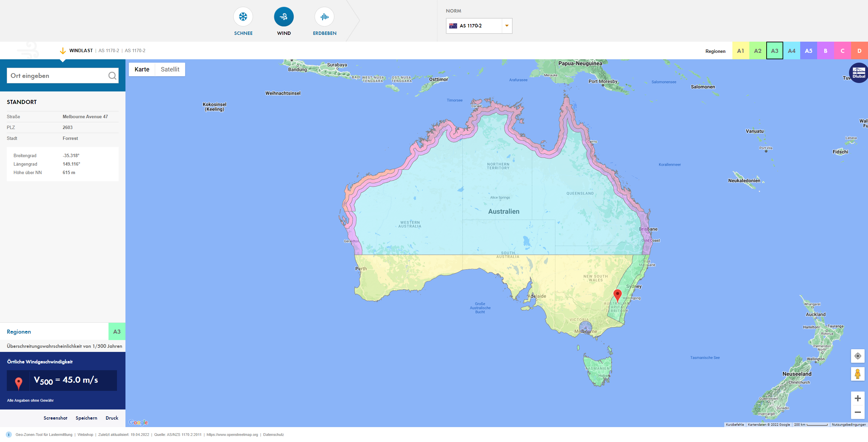Open the ERDBEBEN earthquake module

(x=324, y=16)
